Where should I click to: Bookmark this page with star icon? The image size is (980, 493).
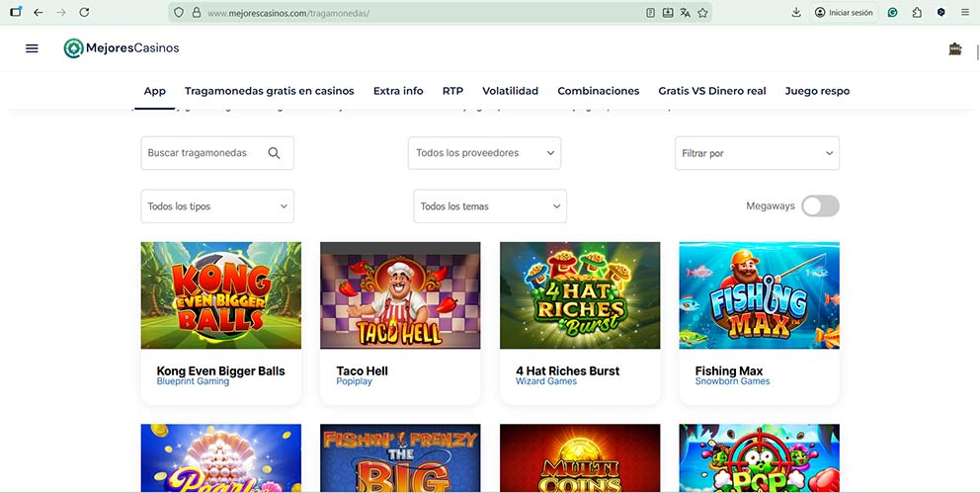pyautogui.click(x=702, y=13)
